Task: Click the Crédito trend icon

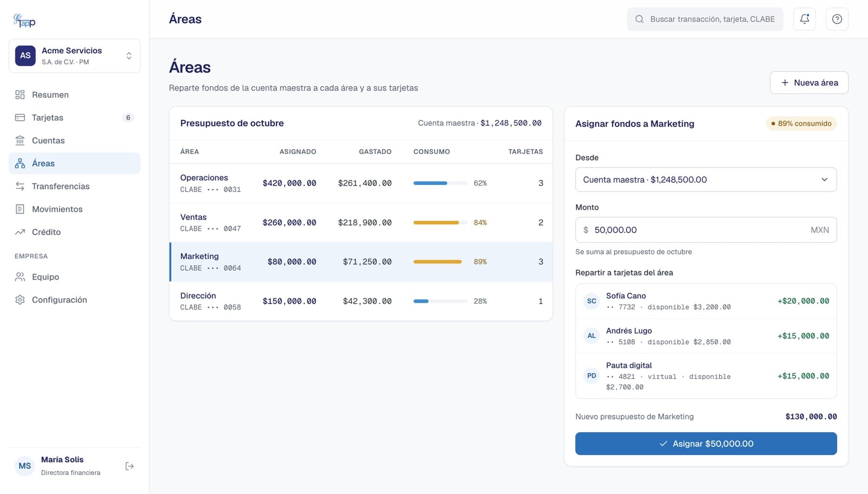Action: 20,232
